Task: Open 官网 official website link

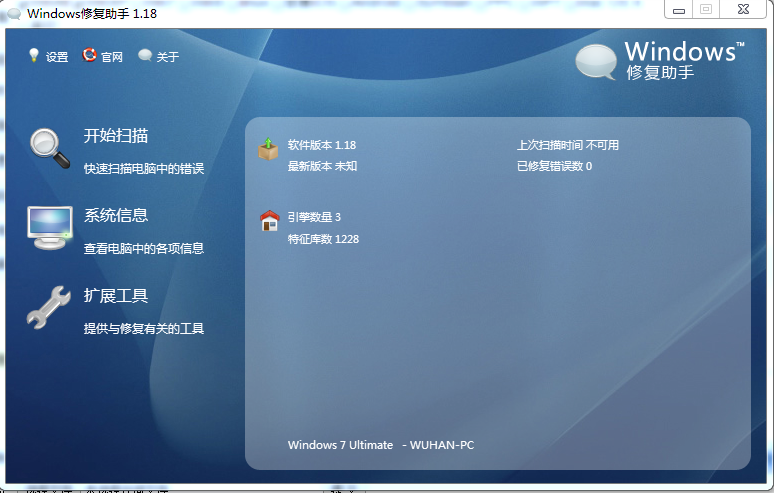Action: click(x=112, y=57)
